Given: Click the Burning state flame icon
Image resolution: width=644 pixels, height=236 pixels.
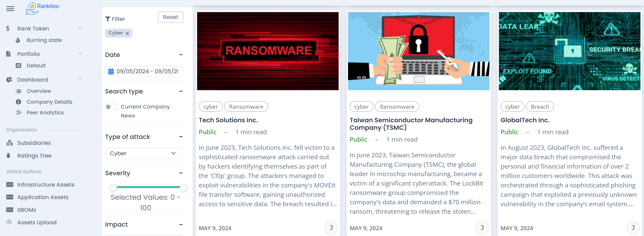Looking at the screenshot, I should 18,40.
